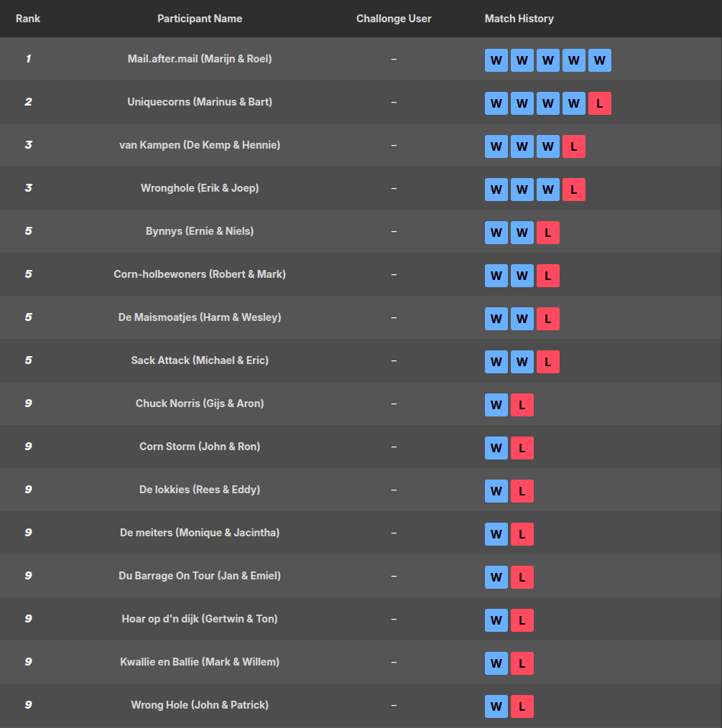Sort by the Rank column header
Screen dimensions: 722x728
tap(28, 19)
